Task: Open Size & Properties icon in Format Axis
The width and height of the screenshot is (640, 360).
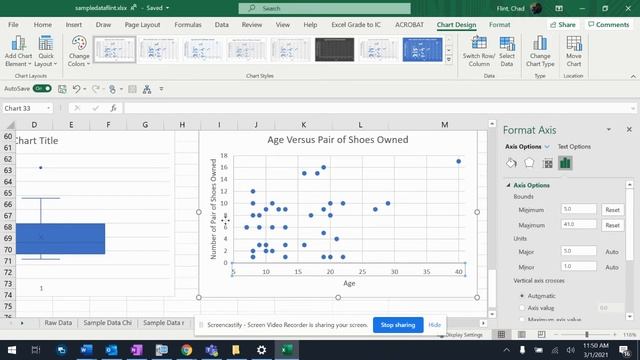Action: 547,163
